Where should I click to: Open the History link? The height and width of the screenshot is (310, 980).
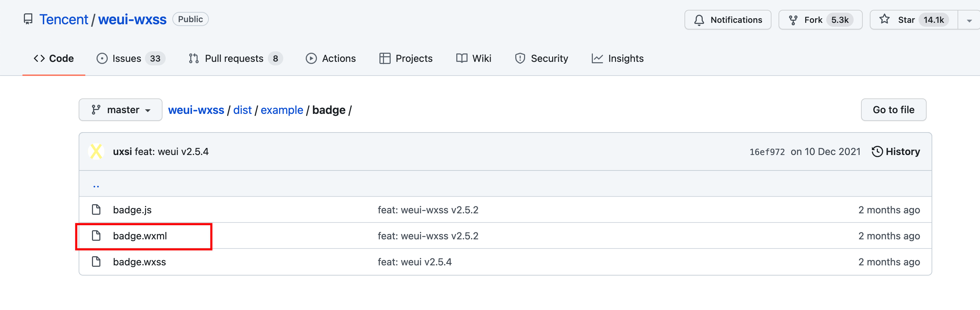(895, 151)
